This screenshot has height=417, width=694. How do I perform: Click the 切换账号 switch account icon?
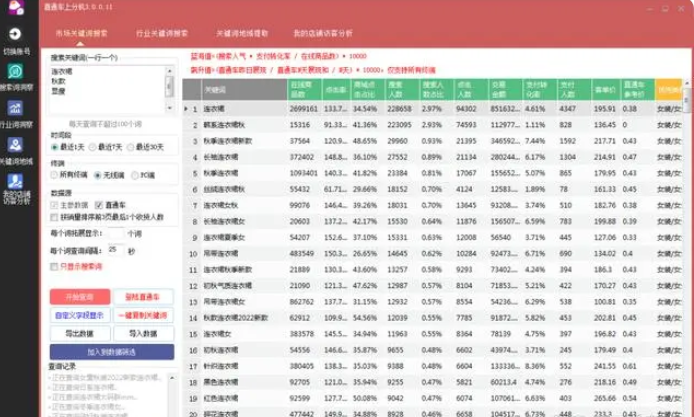click(x=15, y=34)
